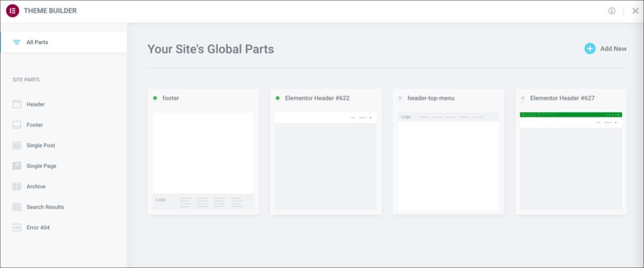The image size is (644, 268).
Task: Click the Archive grid icon
Action: [x=17, y=187]
